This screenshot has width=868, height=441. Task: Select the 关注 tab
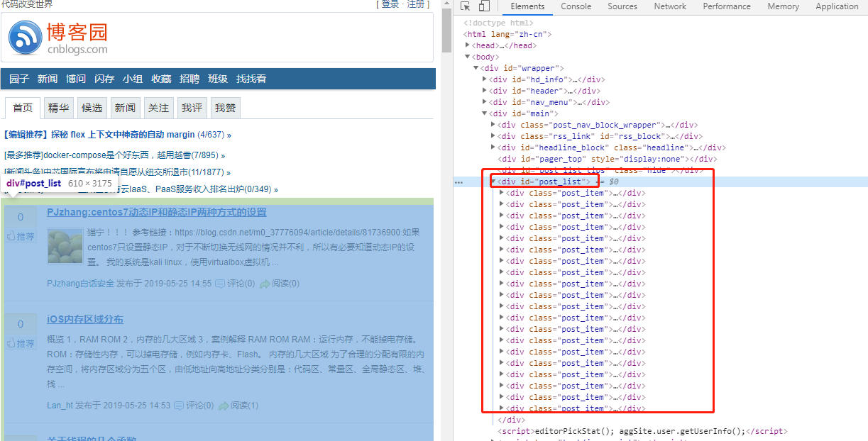click(x=158, y=108)
